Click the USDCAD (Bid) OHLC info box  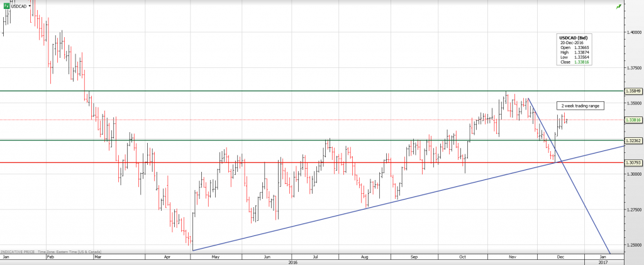tap(575, 50)
